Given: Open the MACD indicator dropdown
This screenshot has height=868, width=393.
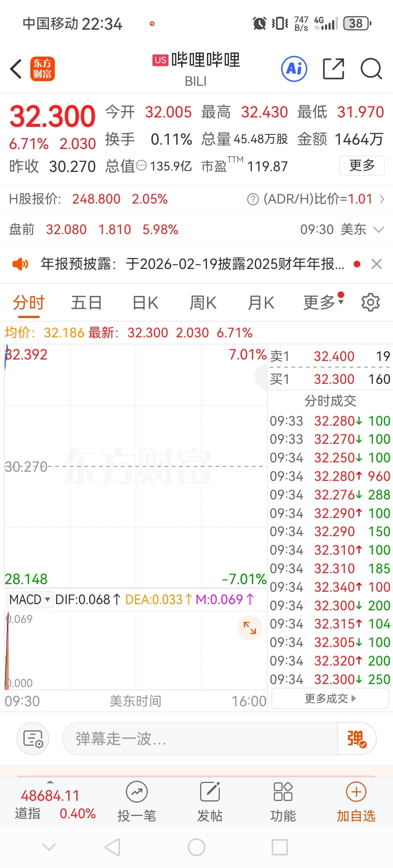Looking at the screenshot, I should [29, 599].
